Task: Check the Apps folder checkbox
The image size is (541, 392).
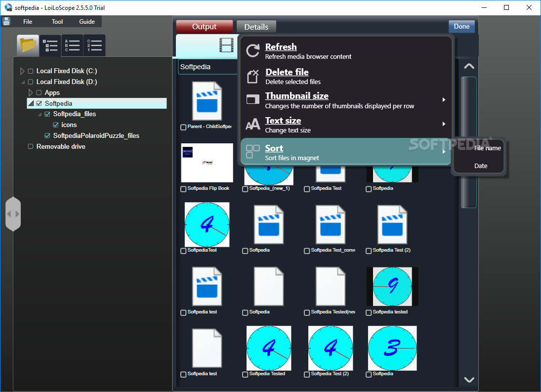Action: 39,93
